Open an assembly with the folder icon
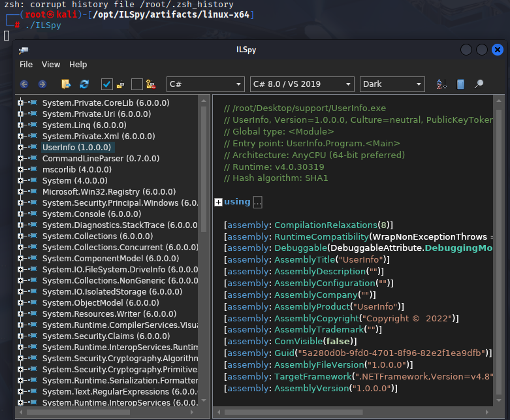The image size is (510, 420). 66,84
